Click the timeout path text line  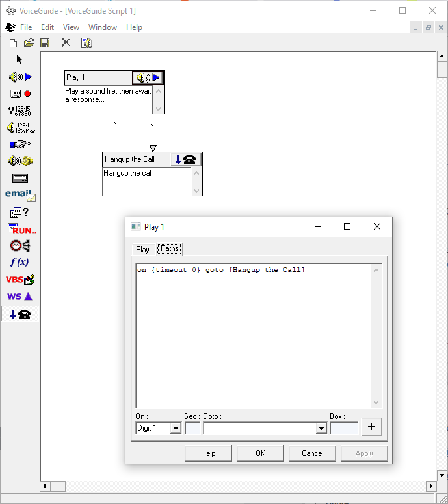point(221,270)
